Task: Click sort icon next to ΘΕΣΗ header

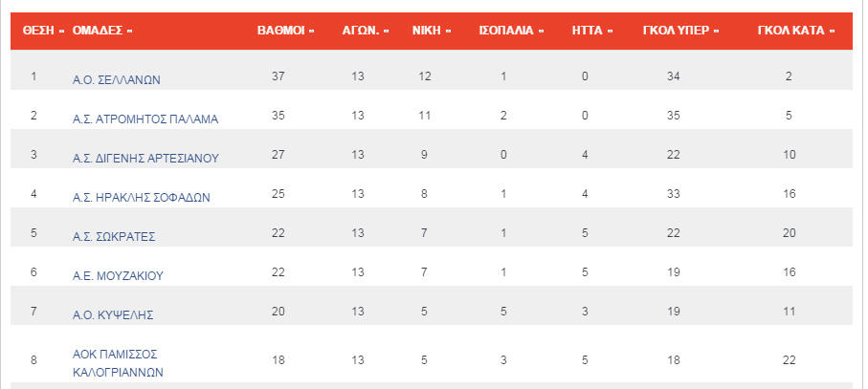Action: click(x=61, y=32)
